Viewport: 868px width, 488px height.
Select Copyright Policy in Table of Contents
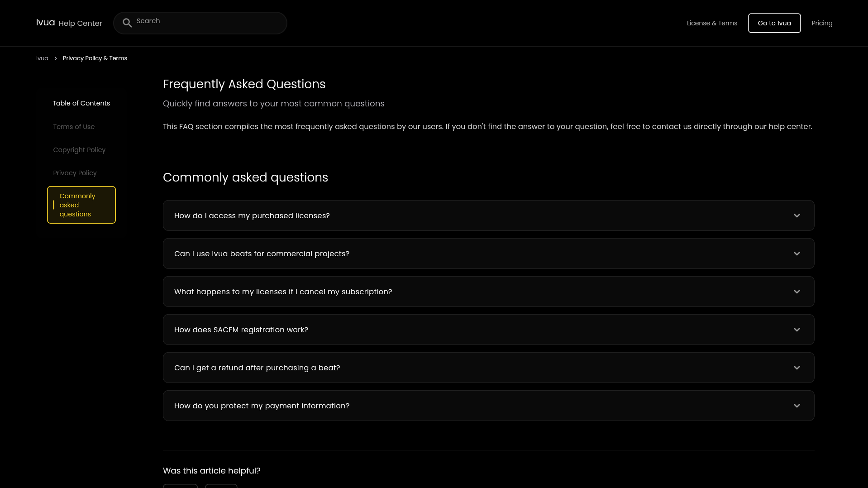79,150
